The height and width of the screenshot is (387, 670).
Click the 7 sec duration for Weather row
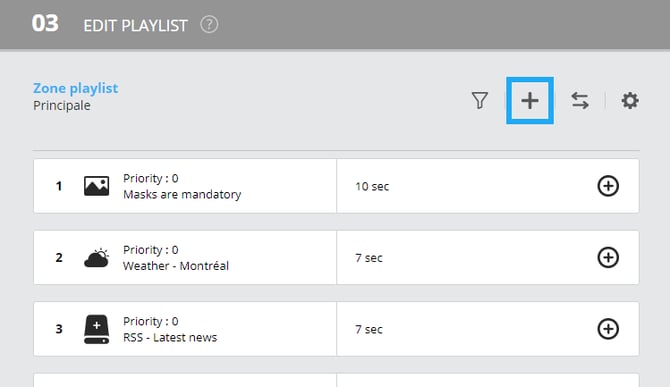point(369,258)
